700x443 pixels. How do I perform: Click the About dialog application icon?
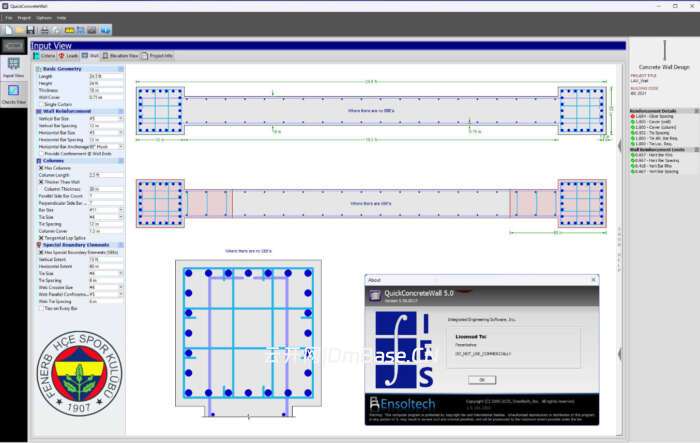(375, 295)
